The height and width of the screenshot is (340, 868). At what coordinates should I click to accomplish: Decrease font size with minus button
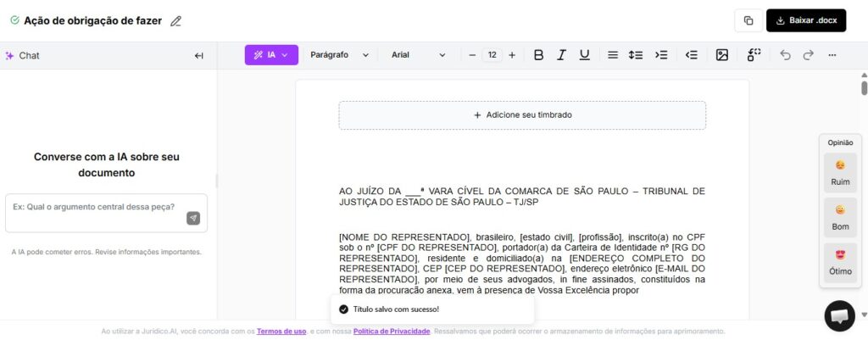[x=472, y=55]
